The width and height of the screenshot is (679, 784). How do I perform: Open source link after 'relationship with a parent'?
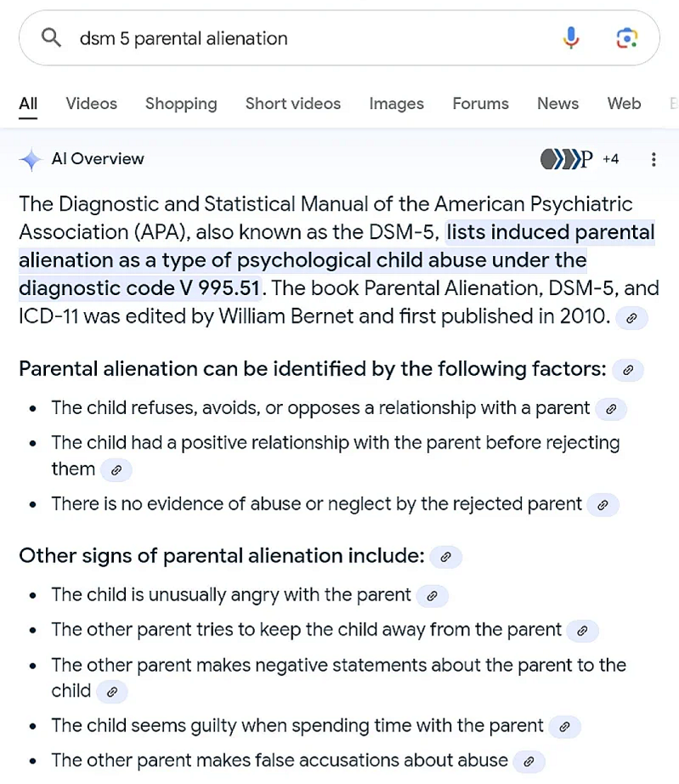click(610, 409)
